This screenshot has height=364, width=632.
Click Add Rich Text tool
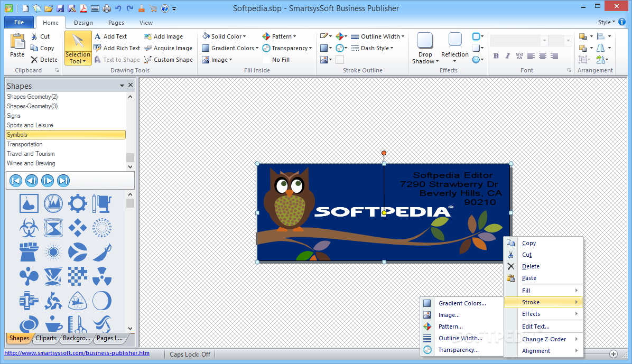(x=117, y=48)
